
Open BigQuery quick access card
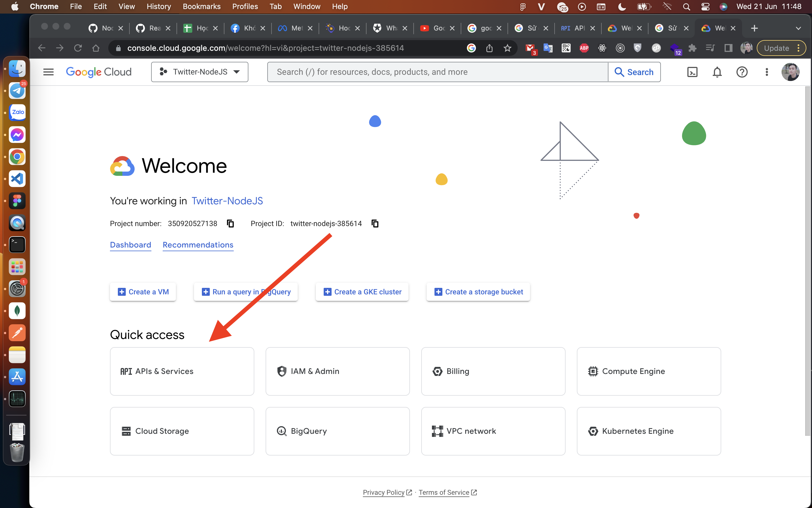337,431
